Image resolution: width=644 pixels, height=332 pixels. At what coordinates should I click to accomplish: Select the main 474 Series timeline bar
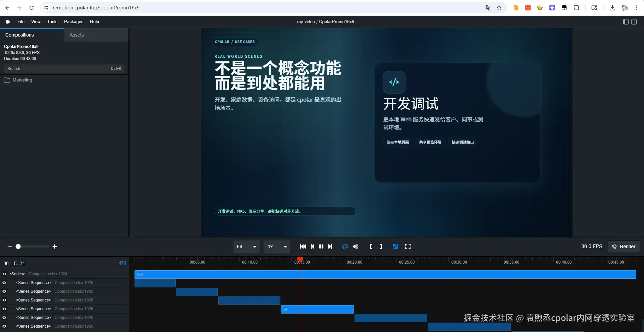pyautogui.click(x=385, y=274)
